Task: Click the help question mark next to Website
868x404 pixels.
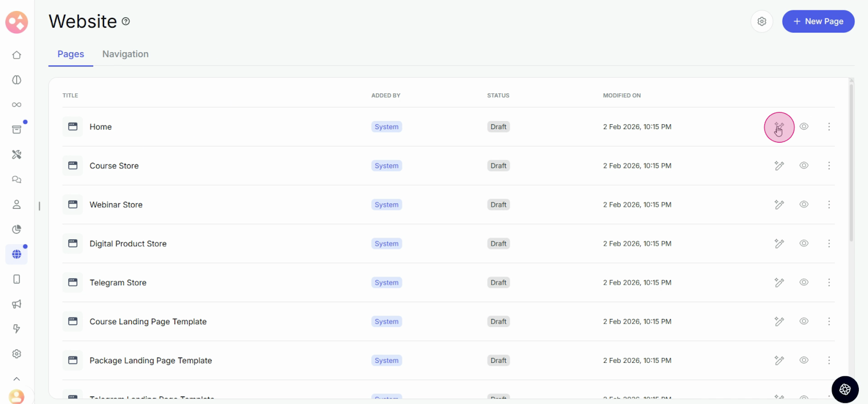Action: pos(126,22)
